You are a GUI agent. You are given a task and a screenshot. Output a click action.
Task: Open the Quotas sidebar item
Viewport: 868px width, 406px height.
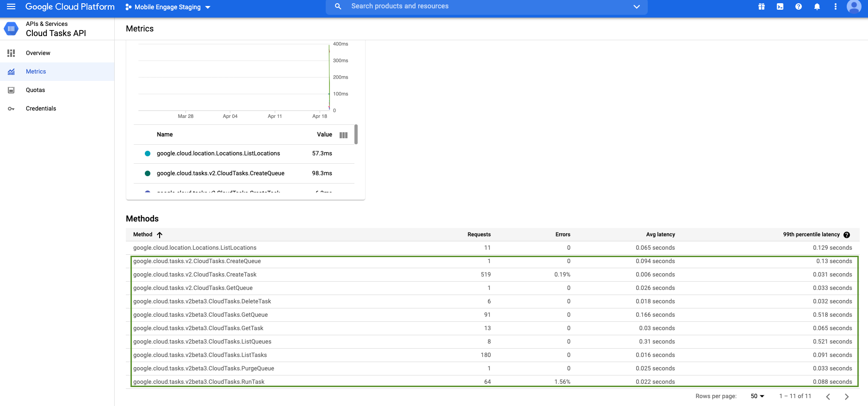pyautogui.click(x=57, y=90)
